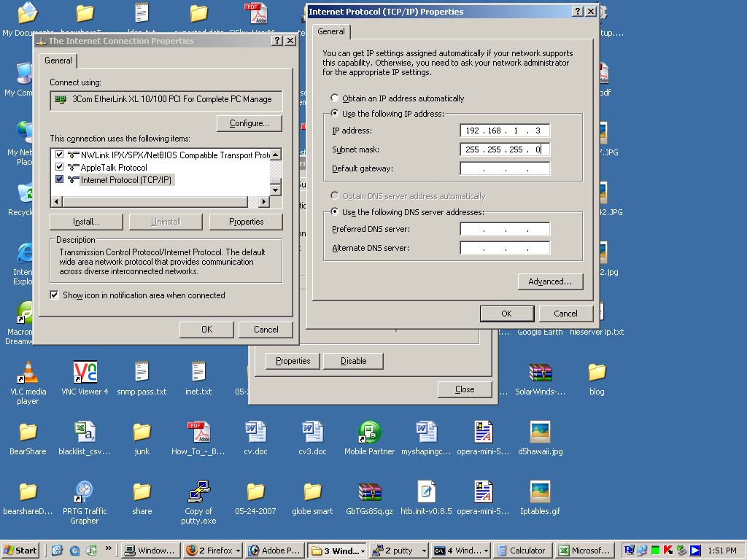Uncheck the AppleTalk Protocol checkbox

(60, 166)
